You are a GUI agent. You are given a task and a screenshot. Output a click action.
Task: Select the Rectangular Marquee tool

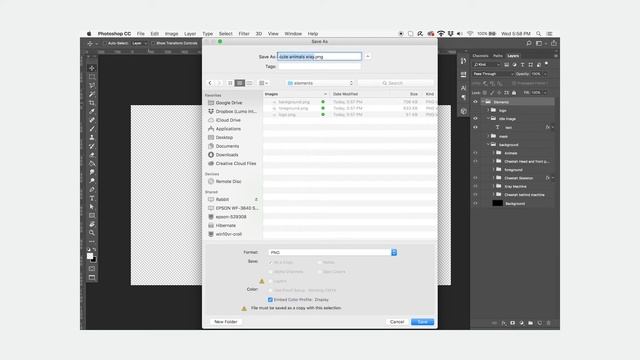(x=92, y=77)
